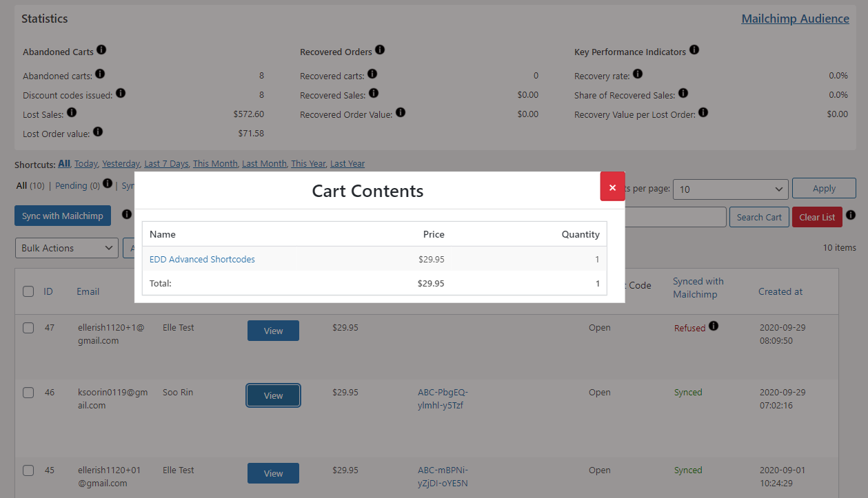The width and height of the screenshot is (868, 498).
Task: Click info icon beside Discount codes issued
Action: [121, 93]
